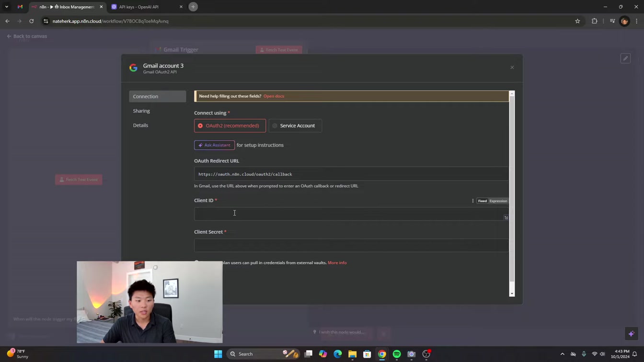This screenshot has width=644, height=362.
Task: Open Microsoft Edge from the taskbar
Action: pos(338,354)
